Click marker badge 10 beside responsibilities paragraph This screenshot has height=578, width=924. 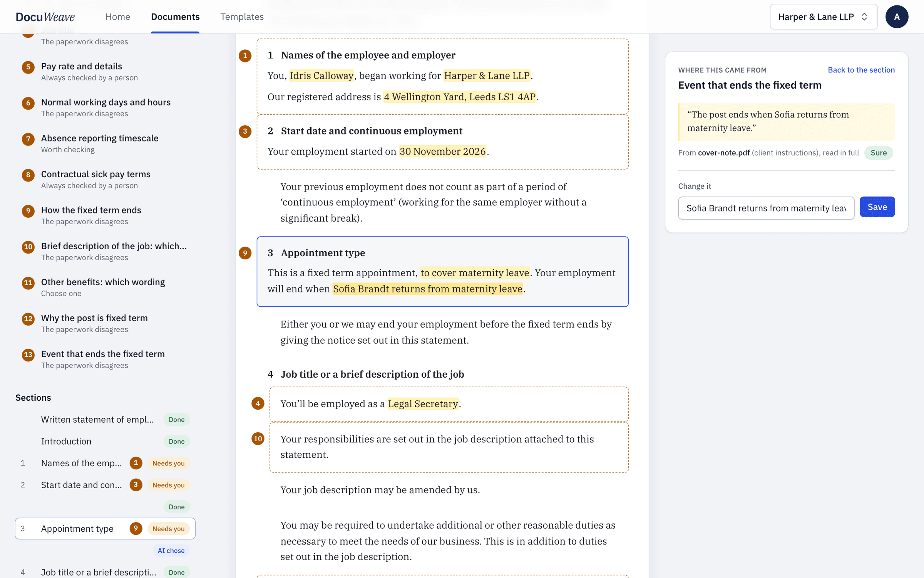[258, 439]
